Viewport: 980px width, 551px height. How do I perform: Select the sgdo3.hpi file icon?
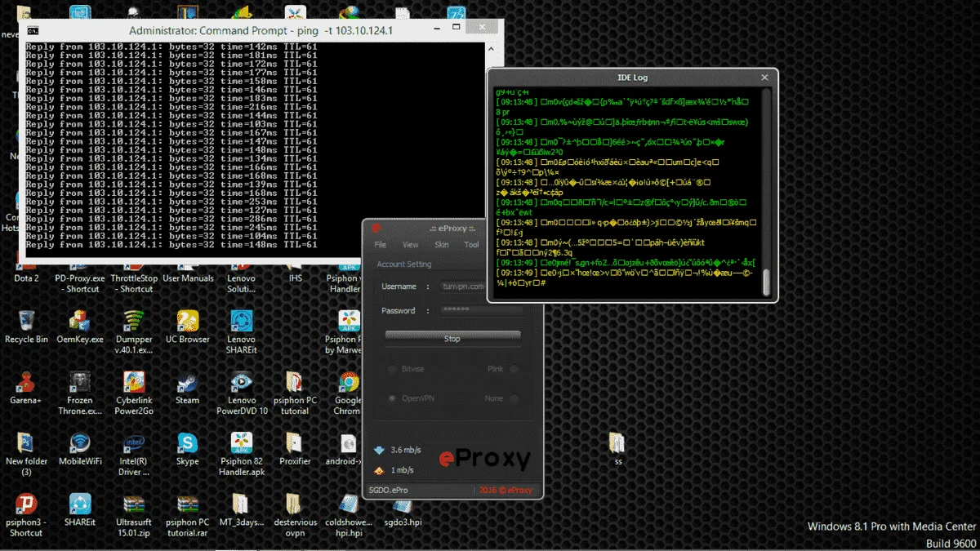click(x=402, y=509)
